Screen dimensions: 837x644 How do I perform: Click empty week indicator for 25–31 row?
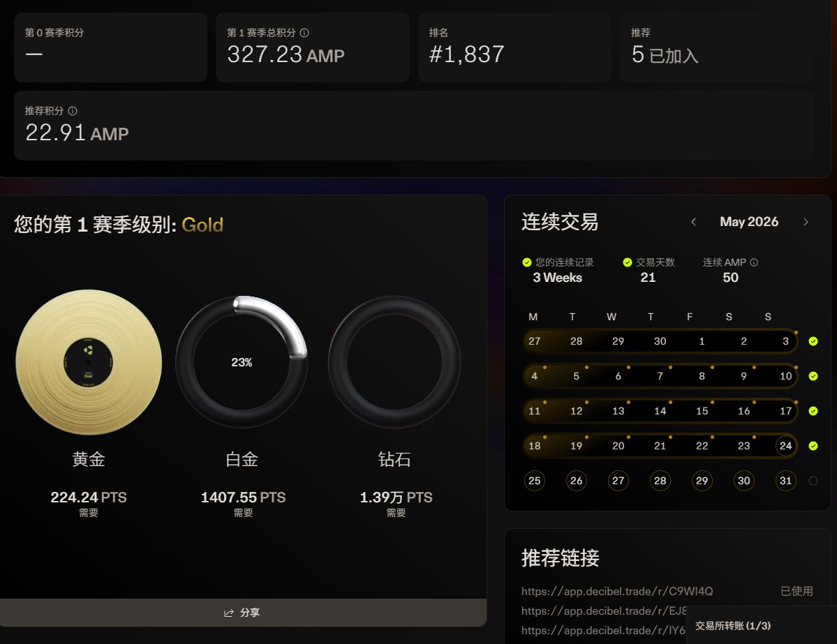(813, 481)
